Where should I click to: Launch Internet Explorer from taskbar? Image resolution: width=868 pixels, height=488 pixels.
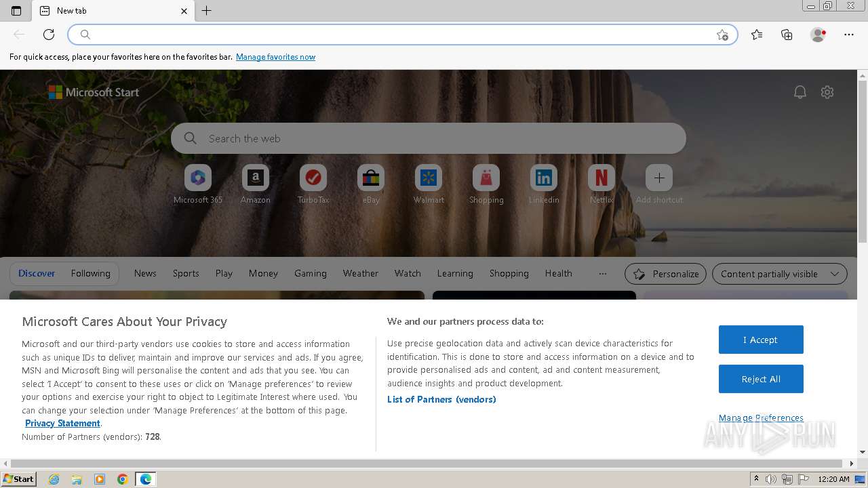[x=54, y=479]
